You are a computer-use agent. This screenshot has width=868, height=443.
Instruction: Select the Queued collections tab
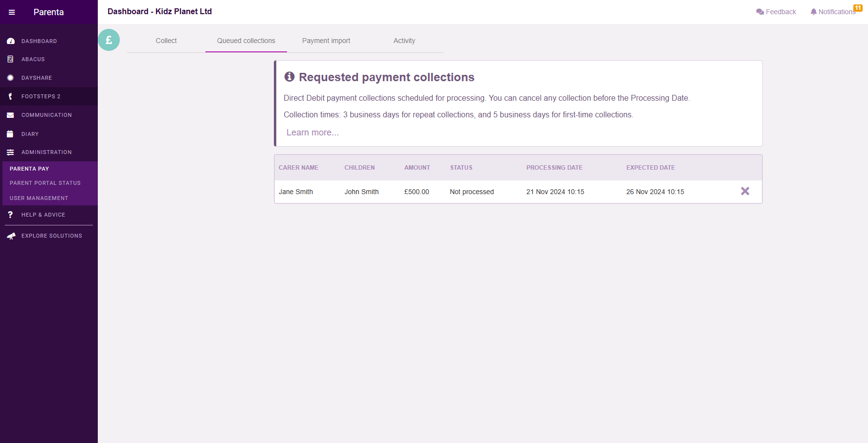click(x=246, y=41)
